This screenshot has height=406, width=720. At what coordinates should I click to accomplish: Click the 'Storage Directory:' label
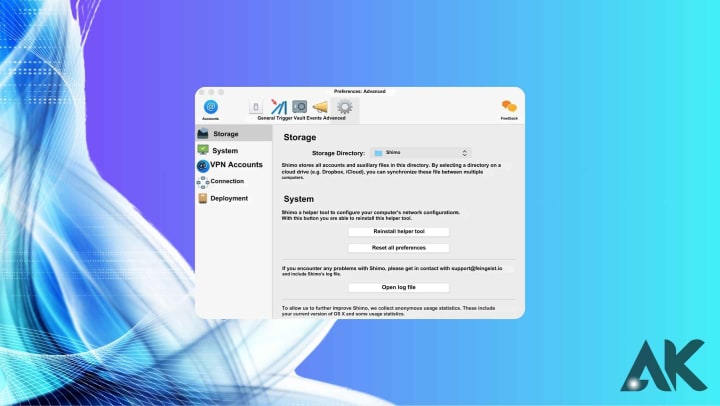(x=338, y=153)
